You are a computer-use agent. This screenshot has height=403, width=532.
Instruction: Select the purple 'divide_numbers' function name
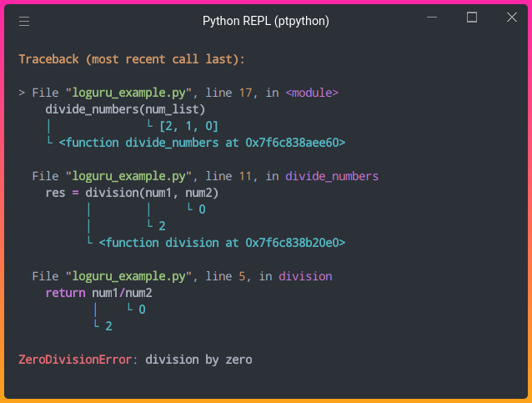(332, 176)
